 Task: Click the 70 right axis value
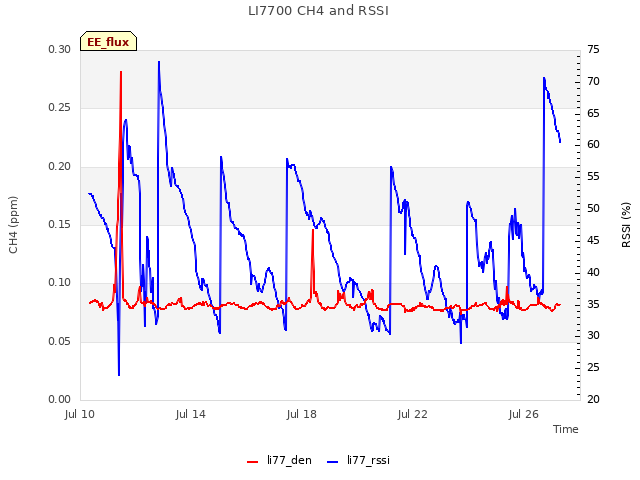pos(593,81)
